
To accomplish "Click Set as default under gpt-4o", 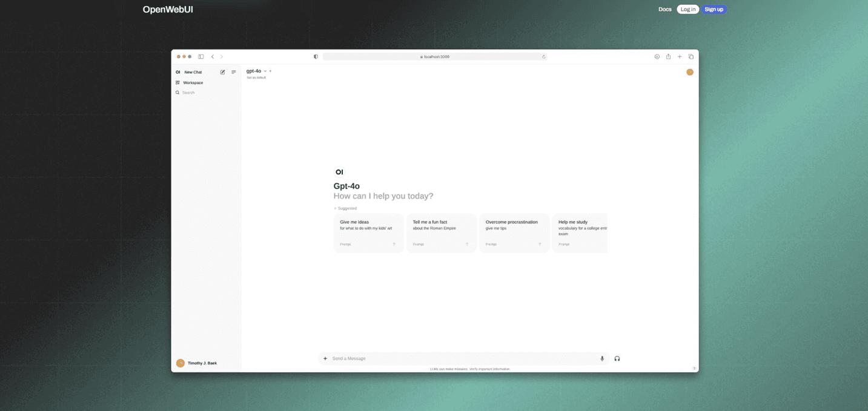I will pyautogui.click(x=257, y=77).
